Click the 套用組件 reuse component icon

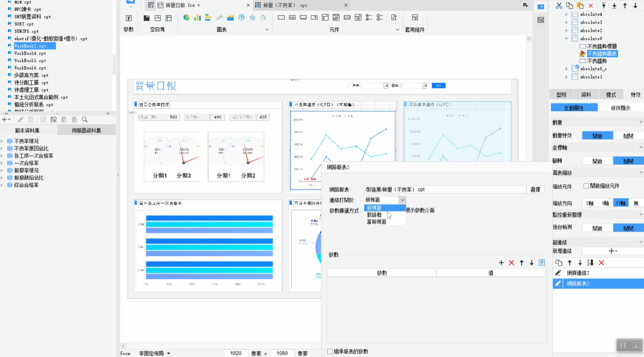click(x=415, y=18)
